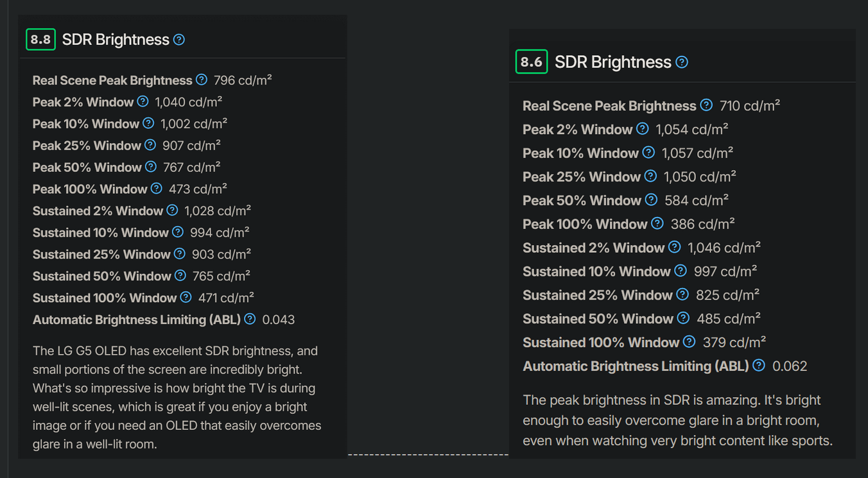Select the 8.6 SDR Brightness score box
The width and height of the screenshot is (868, 478).
point(532,62)
